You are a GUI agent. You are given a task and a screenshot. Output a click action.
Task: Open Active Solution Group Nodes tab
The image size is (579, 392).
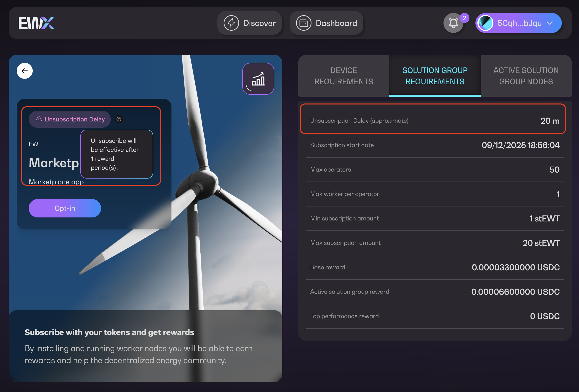[x=526, y=76]
